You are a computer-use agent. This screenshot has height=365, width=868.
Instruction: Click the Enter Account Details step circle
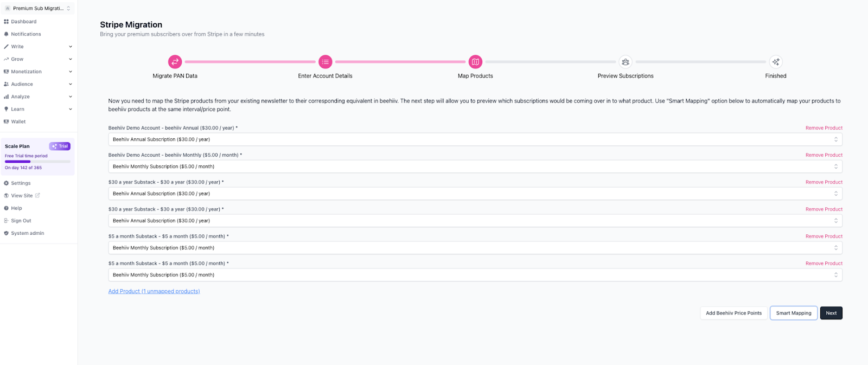pos(325,62)
